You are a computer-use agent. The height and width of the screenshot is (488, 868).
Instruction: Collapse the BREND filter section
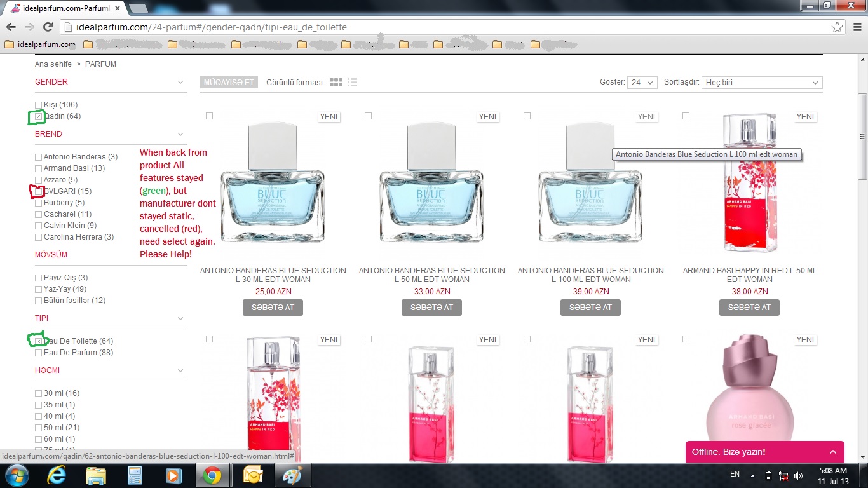[180, 134]
